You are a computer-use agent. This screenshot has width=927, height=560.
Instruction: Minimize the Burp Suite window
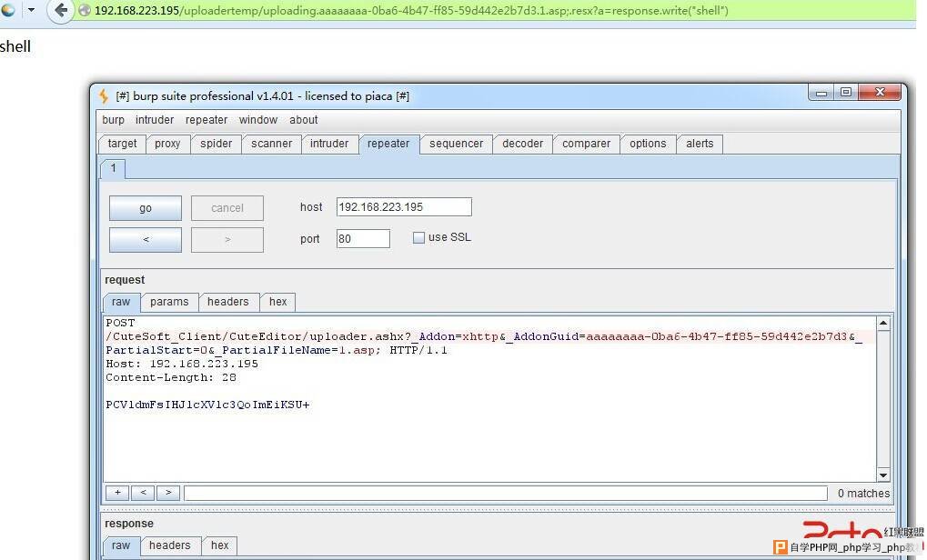pyautogui.click(x=821, y=93)
